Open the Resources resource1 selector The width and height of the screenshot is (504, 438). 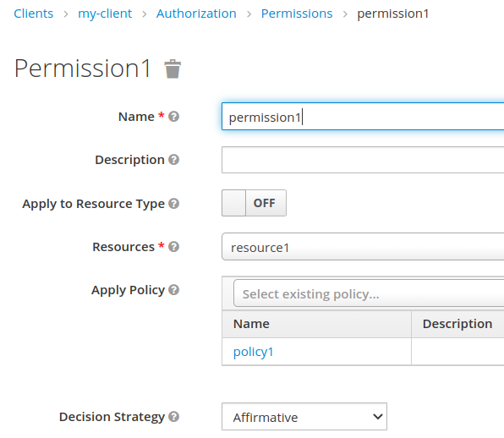(x=363, y=246)
